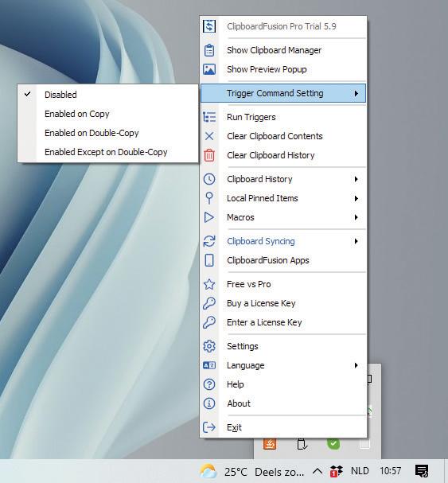Click the X icon for Clear Clipboard Contents

(x=209, y=136)
